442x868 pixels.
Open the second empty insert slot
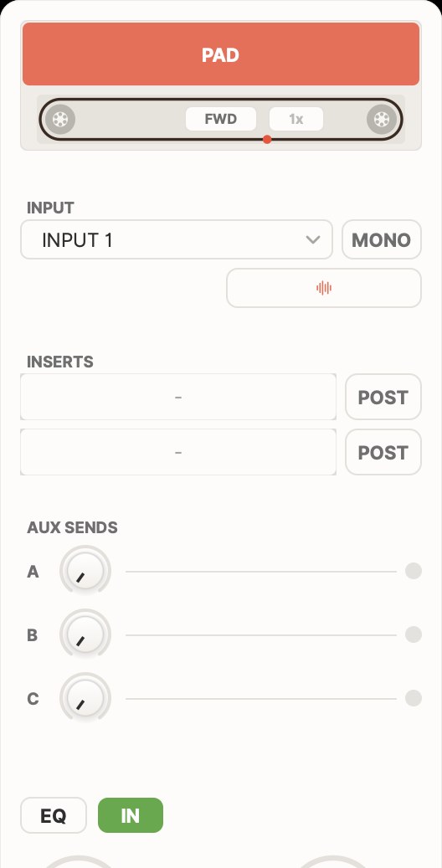coord(178,452)
